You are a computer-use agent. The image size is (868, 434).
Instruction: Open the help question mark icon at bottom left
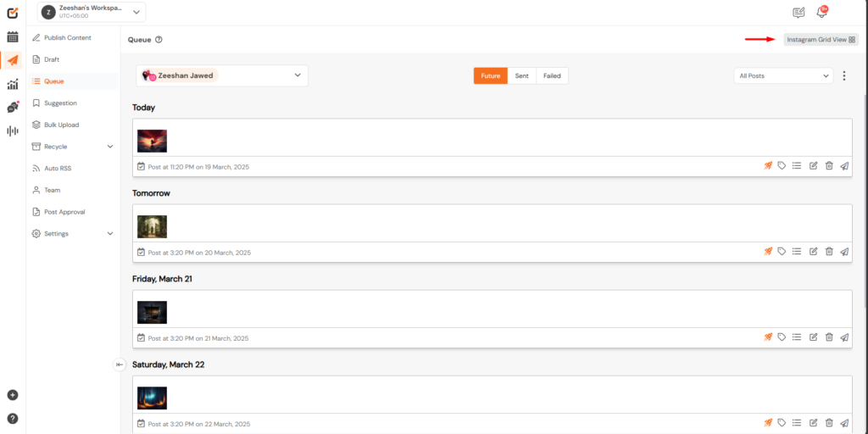click(12, 419)
